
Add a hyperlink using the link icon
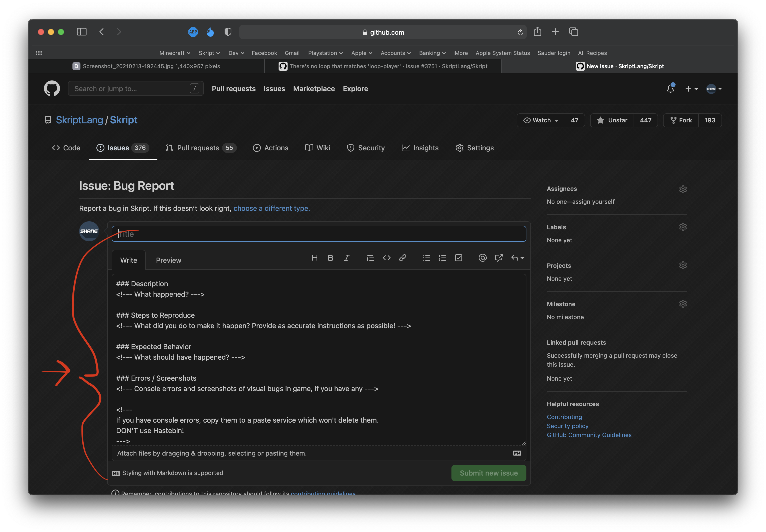(x=403, y=258)
